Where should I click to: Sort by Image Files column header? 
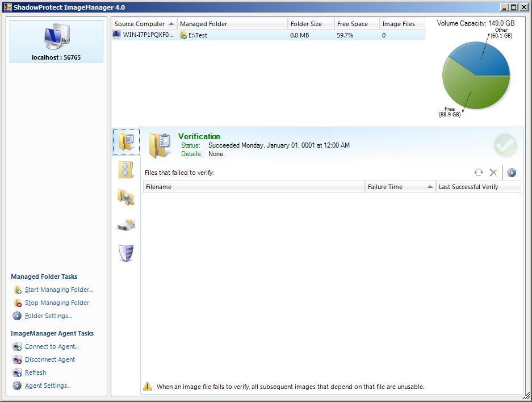coord(402,24)
